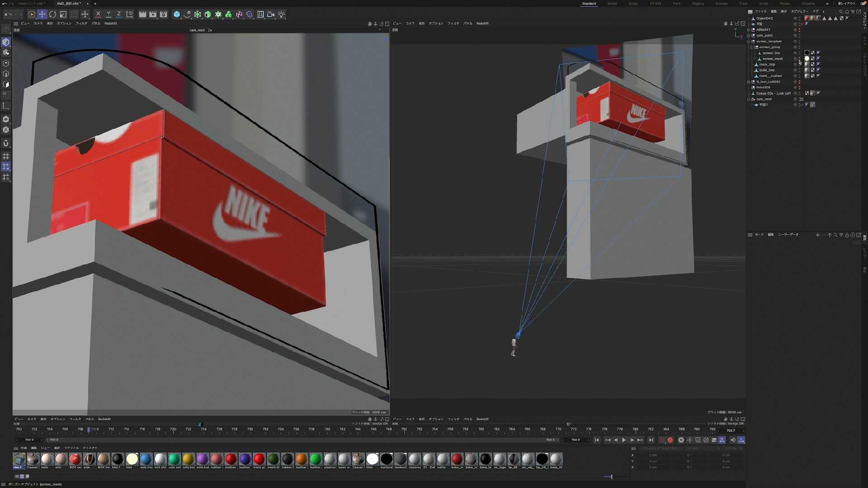Jump to the animation start
The image size is (868, 488).
597,440
